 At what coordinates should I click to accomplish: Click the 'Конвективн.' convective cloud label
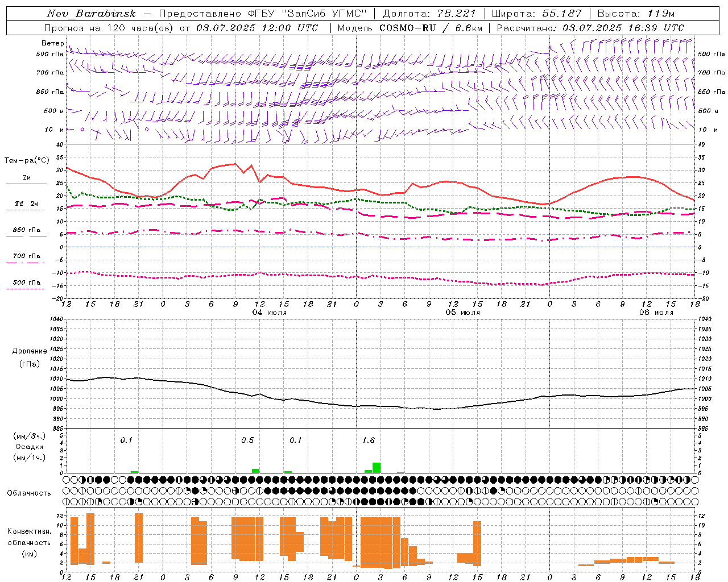[30, 531]
